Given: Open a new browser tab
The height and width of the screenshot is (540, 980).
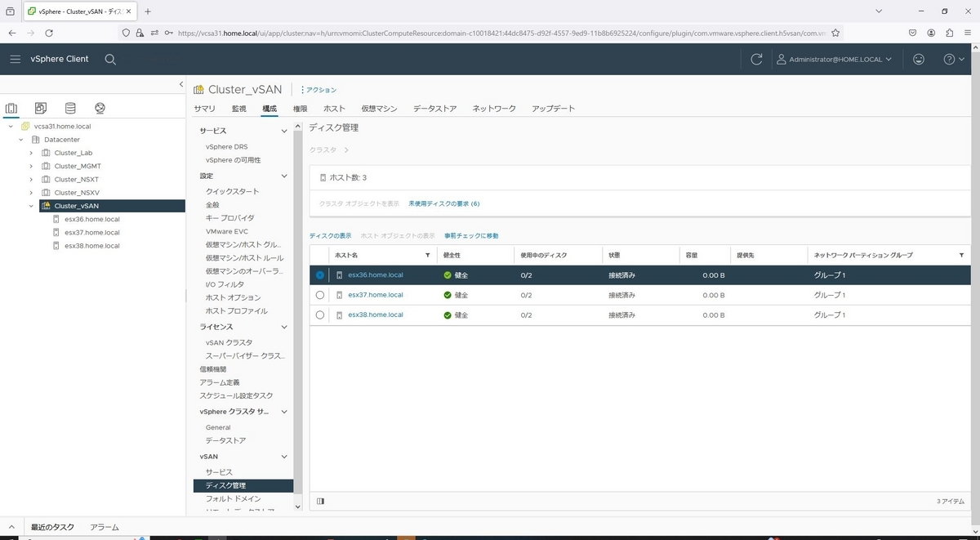Looking at the screenshot, I should pyautogui.click(x=148, y=11).
